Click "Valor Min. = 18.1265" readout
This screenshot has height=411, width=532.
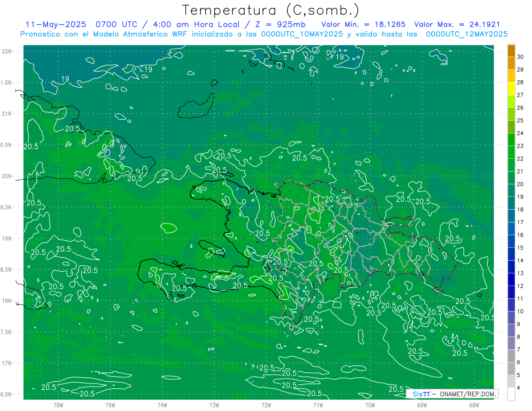363,24
